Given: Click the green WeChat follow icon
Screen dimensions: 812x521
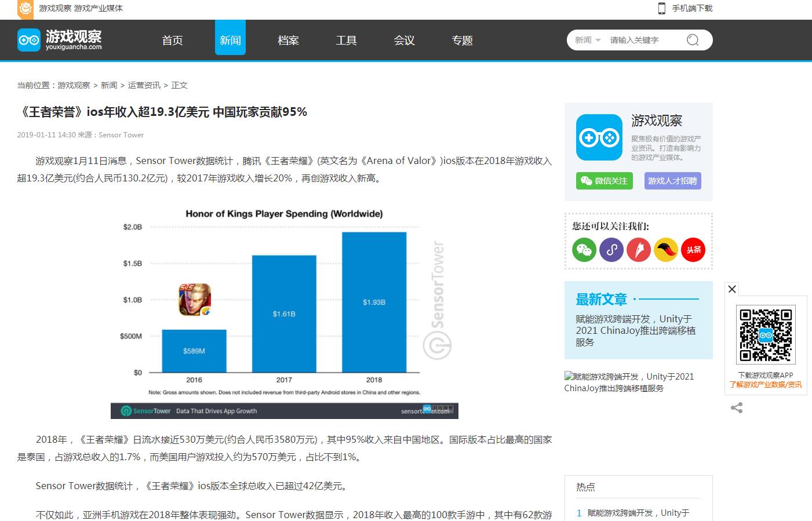Looking at the screenshot, I should click(584, 250).
